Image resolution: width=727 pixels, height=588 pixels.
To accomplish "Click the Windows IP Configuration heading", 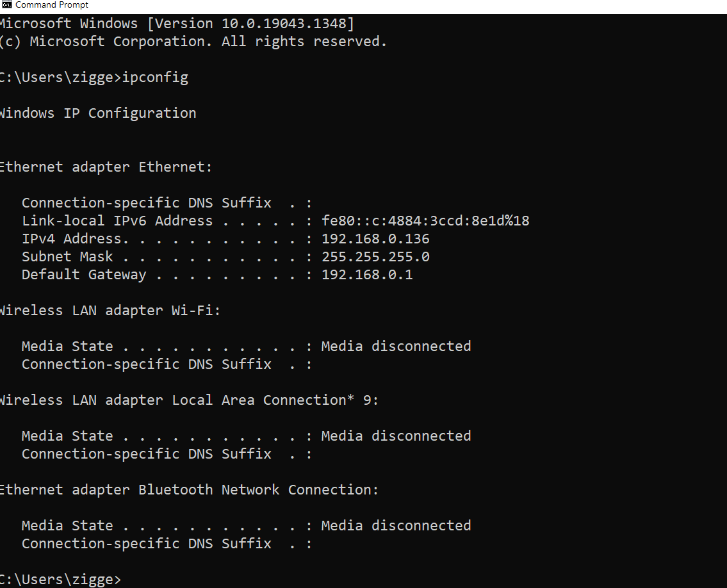I will pos(98,113).
